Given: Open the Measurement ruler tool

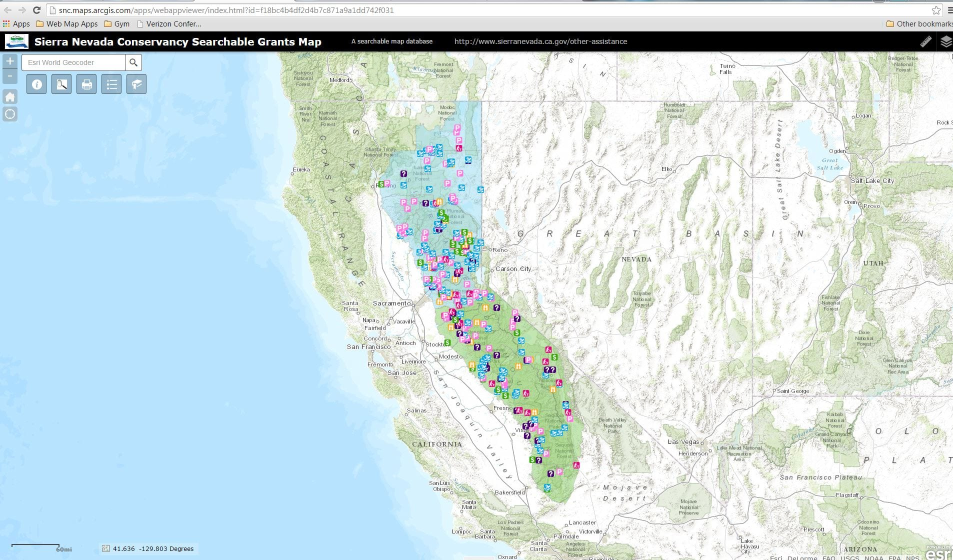Looking at the screenshot, I should (x=925, y=42).
